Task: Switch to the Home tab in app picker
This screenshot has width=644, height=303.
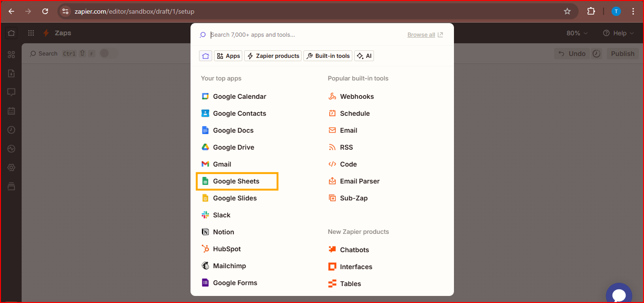Action: (x=206, y=56)
